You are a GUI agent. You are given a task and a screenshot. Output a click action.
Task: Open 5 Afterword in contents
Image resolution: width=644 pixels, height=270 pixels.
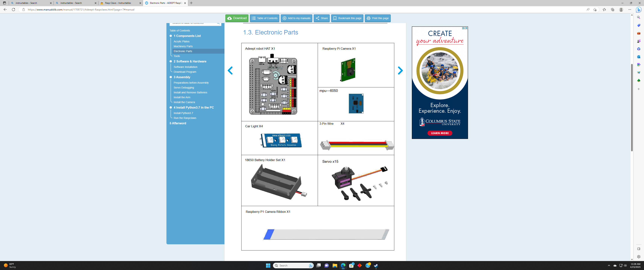[x=178, y=123]
